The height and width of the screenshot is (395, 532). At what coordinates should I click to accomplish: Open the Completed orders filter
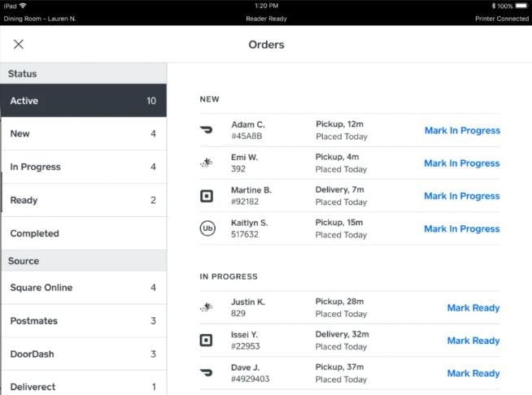coord(83,233)
